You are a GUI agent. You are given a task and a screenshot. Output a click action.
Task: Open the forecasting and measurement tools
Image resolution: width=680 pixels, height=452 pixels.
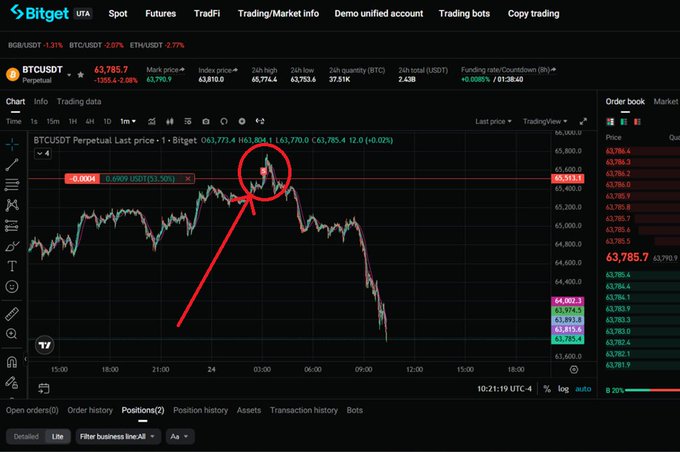12,226
